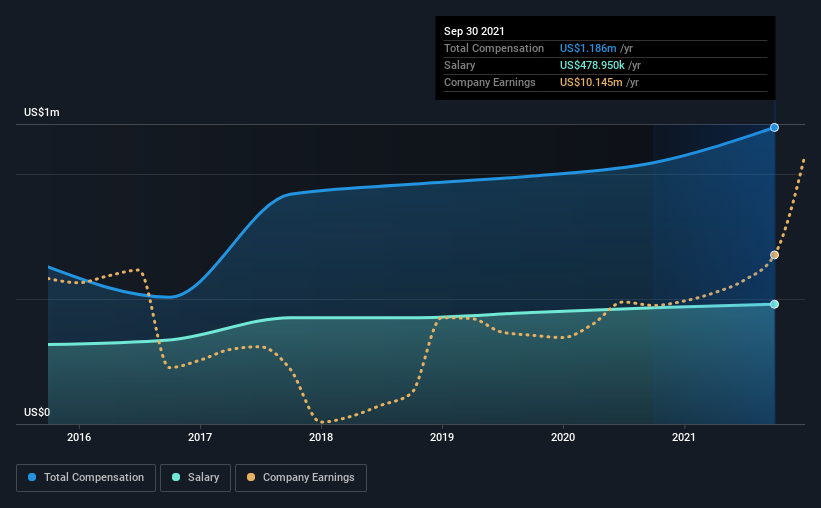821x508 pixels.
Task: Select the 2018 x-axis label
Action: [321, 437]
